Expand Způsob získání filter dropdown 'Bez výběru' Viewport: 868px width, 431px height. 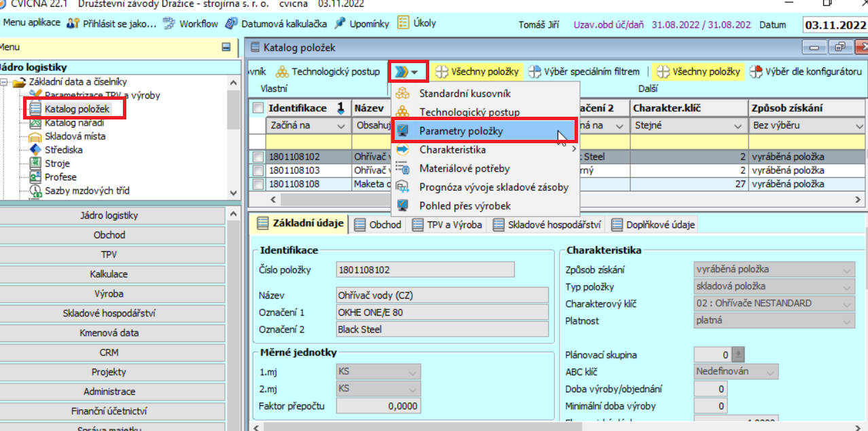858,126
